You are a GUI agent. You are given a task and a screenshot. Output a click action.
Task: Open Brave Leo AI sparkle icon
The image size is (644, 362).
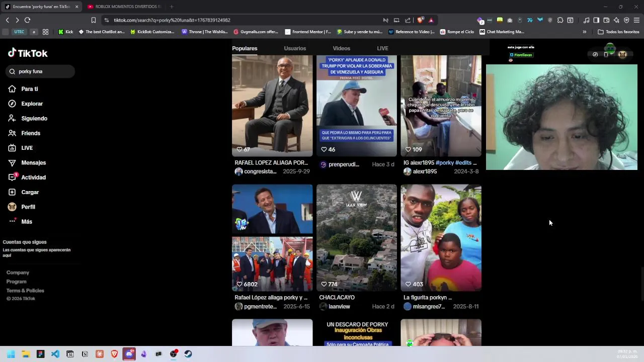616,20
